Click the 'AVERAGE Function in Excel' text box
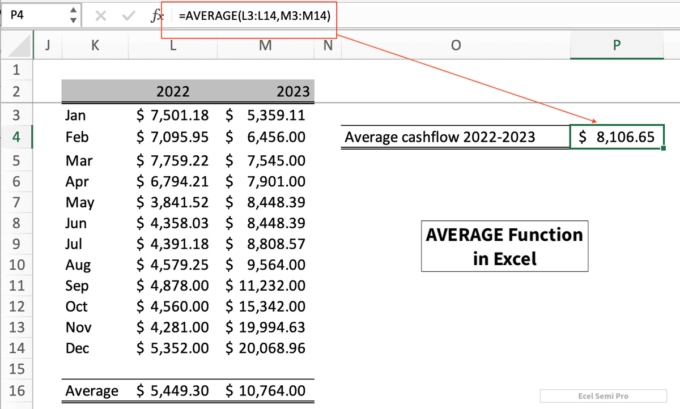Image resolution: width=680 pixels, height=409 pixels. [490, 246]
